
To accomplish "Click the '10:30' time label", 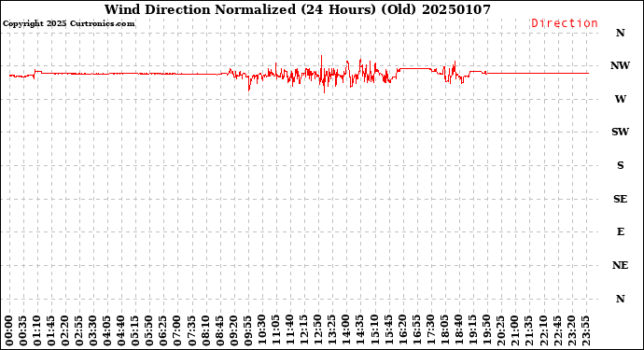I will 262,331.
